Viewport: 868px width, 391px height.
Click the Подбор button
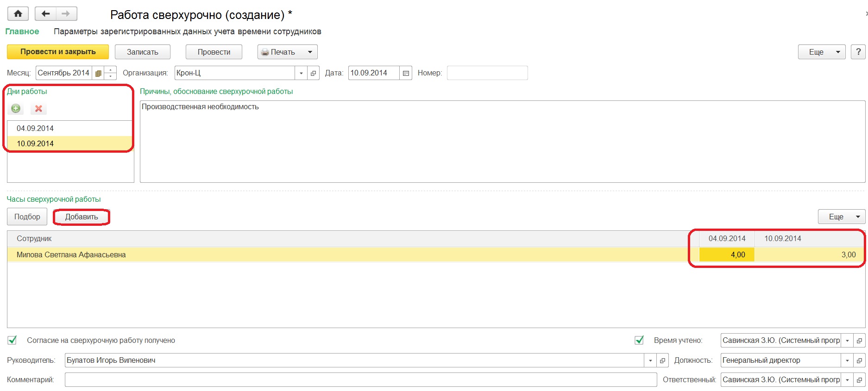(x=27, y=217)
